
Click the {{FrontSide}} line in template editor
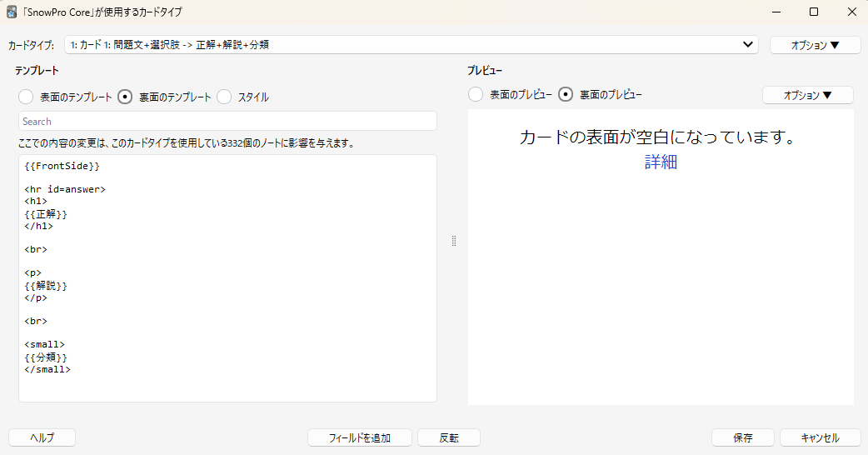pos(62,166)
